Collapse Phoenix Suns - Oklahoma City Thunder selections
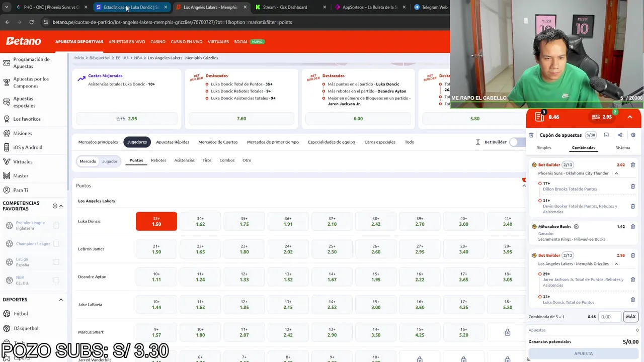644x362 pixels. tap(616, 173)
